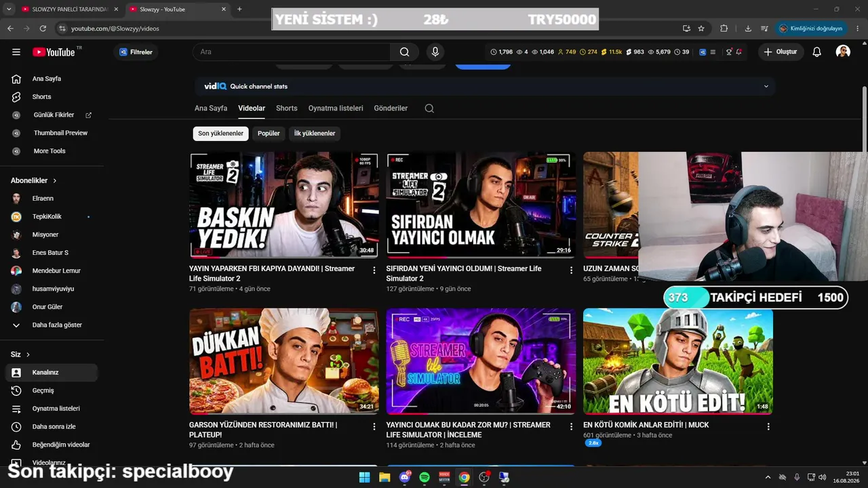The width and height of the screenshot is (868, 488).
Task: Open the purple Streamer Life Simulator thumbnail
Action: click(481, 361)
